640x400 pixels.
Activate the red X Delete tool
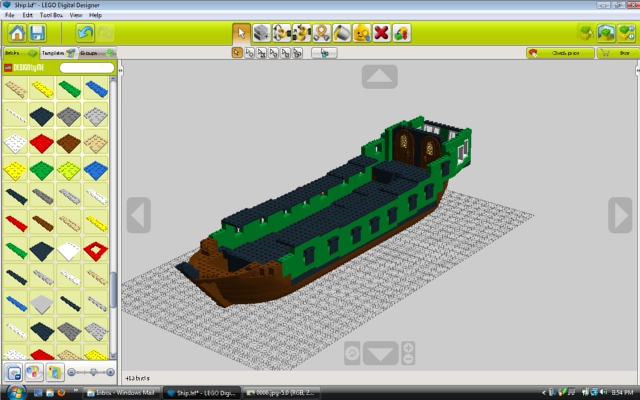382,33
